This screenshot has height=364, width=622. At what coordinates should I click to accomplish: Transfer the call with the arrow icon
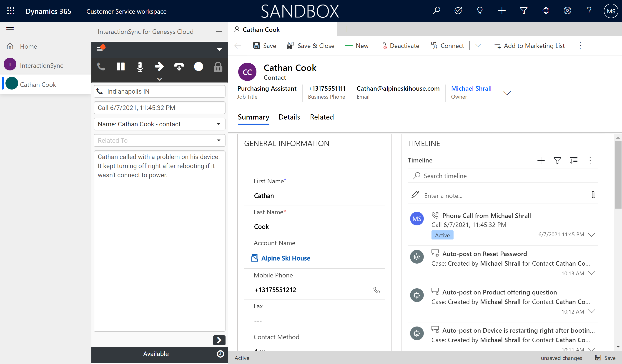click(x=159, y=67)
